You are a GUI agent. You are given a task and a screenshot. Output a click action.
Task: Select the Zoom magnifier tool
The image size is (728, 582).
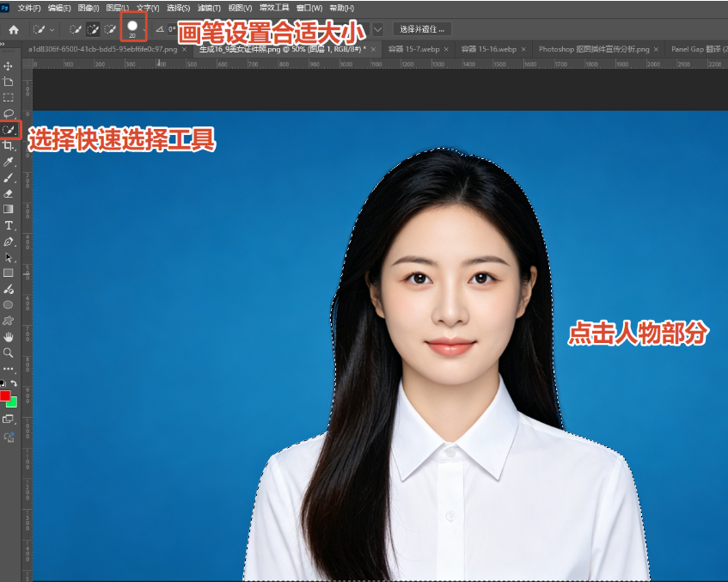(x=9, y=353)
